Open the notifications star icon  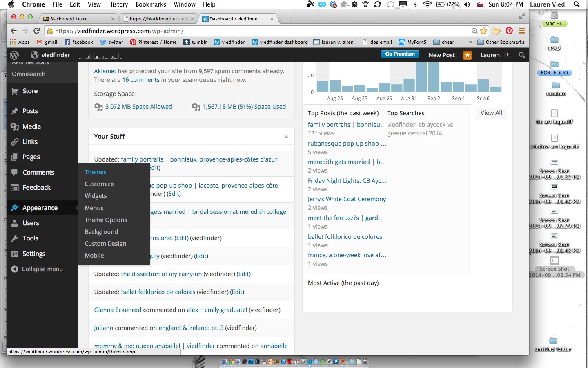(467, 55)
